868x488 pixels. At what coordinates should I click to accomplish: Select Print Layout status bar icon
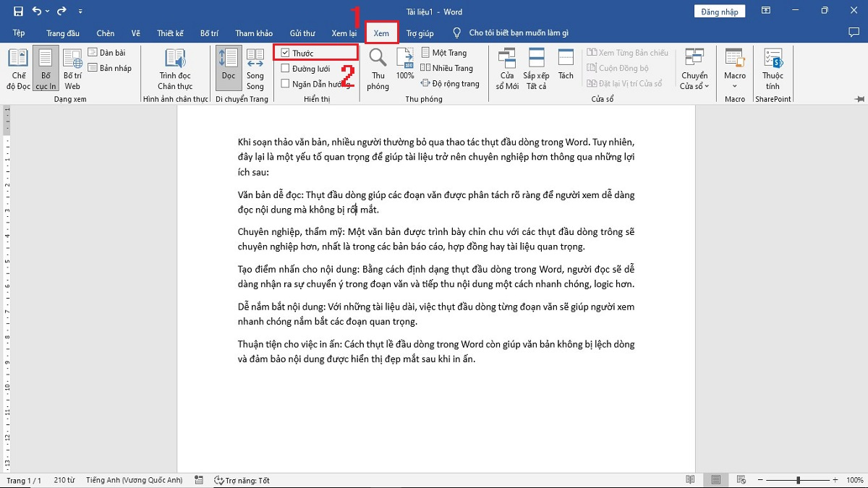(715, 480)
